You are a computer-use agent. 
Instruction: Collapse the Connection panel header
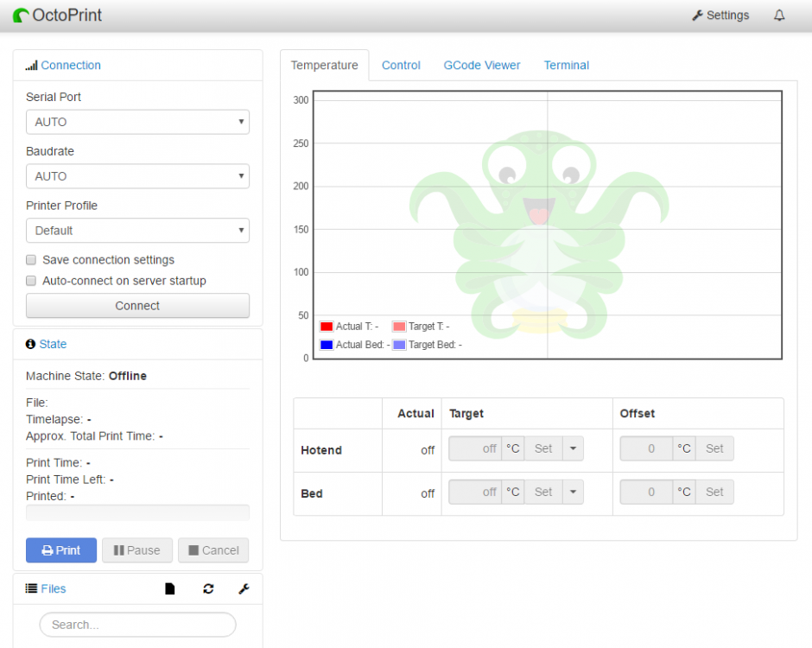[71, 66]
